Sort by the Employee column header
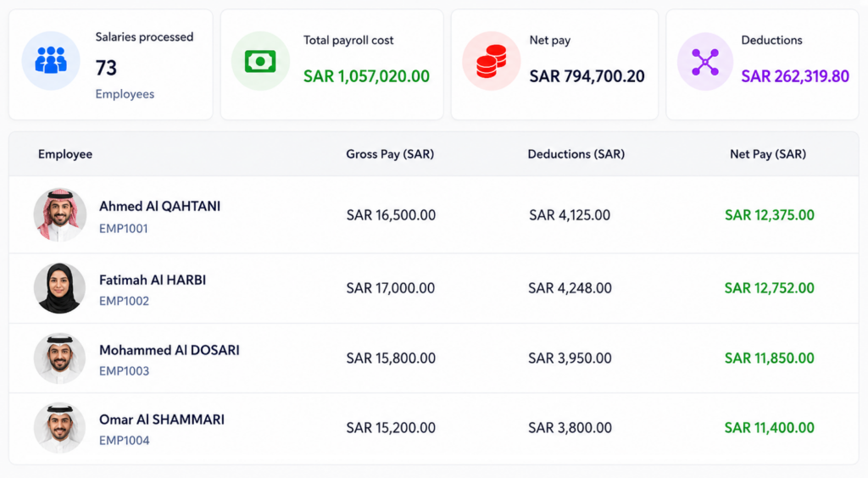This screenshot has height=478, width=868. tap(65, 154)
